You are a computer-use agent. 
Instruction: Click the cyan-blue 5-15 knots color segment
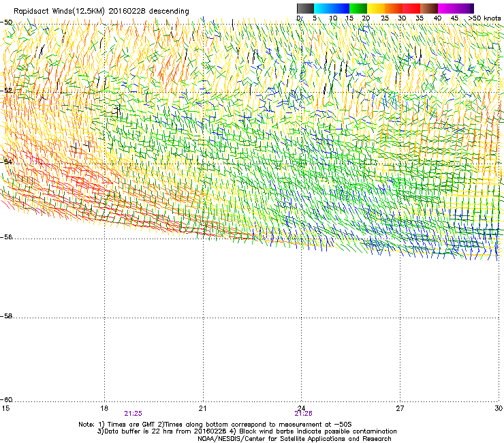332,8
